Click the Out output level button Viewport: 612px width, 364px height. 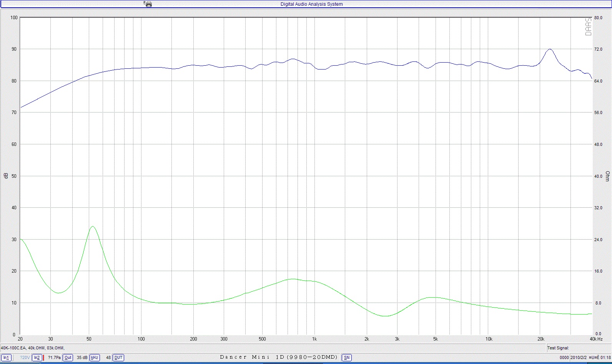(x=68, y=357)
